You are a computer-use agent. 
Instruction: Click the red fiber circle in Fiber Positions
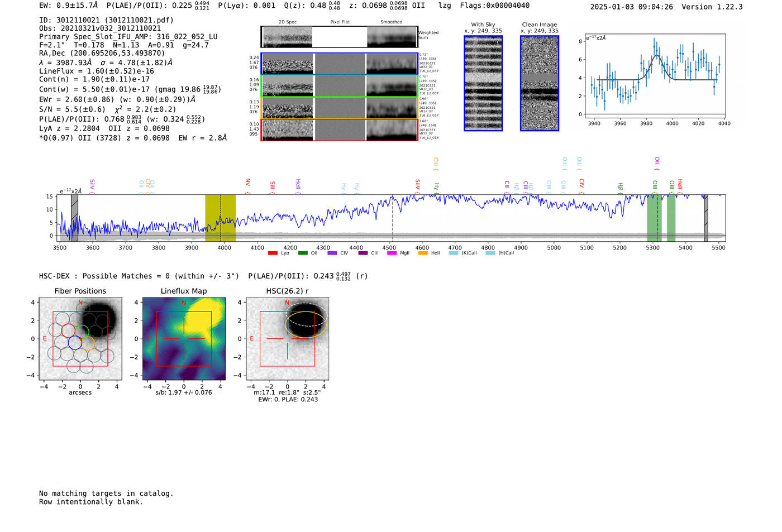coord(68,330)
